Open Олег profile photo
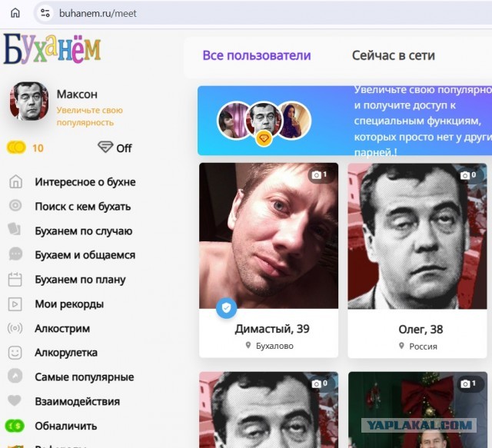Screen dimensions: 492x448 (417, 236)
